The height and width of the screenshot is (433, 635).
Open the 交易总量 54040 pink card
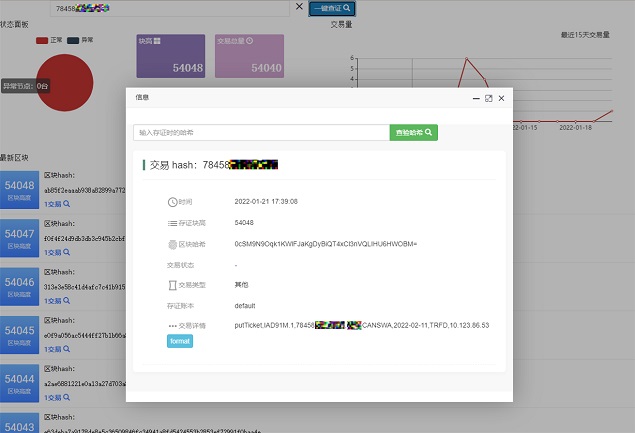tap(249, 56)
